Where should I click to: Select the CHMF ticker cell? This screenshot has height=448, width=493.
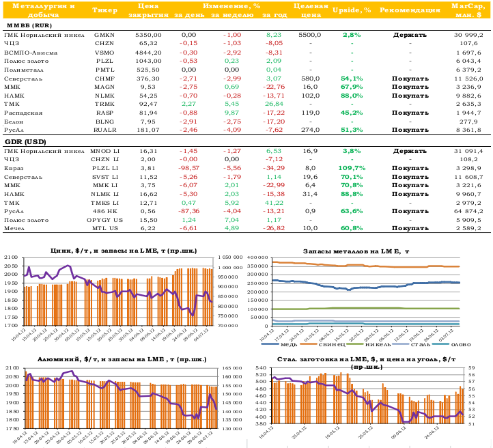point(104,79)
